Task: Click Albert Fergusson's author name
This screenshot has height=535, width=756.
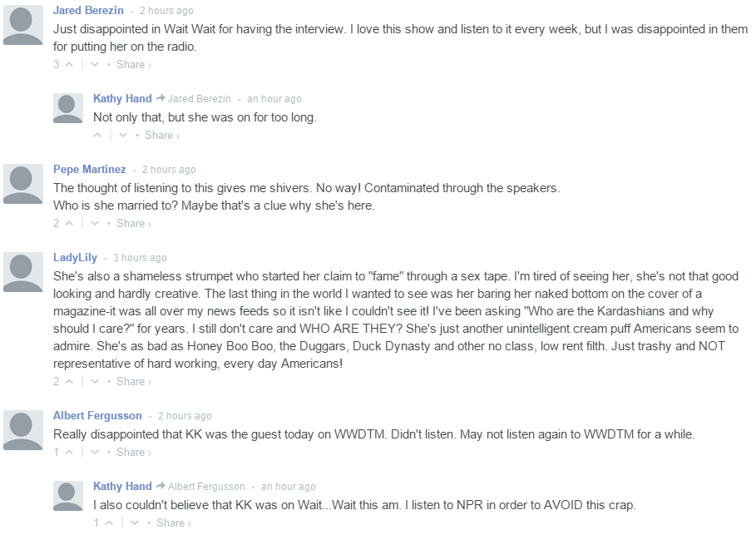Action: [x=97, y=415]
